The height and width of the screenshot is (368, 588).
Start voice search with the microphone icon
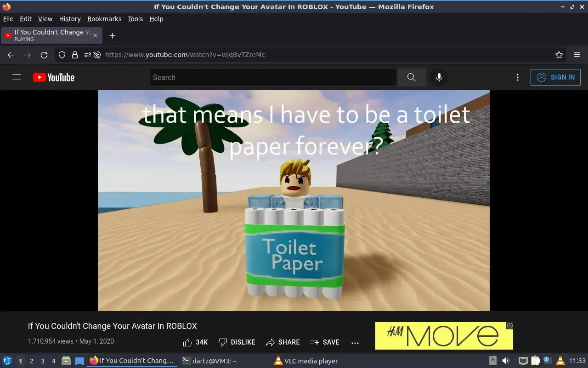pyautogui.click(x=439, y=77)
